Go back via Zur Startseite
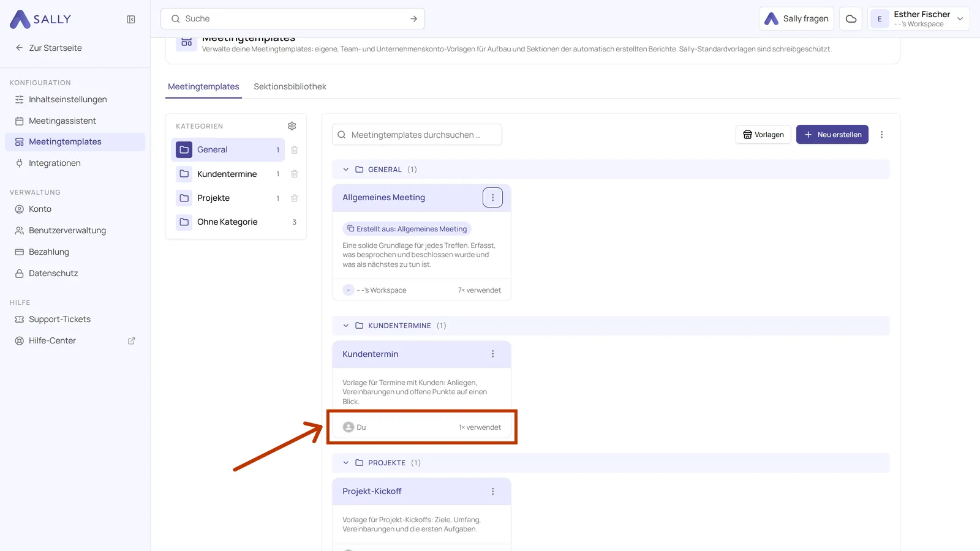The image size is (980, 551). [x=48, y=48]
